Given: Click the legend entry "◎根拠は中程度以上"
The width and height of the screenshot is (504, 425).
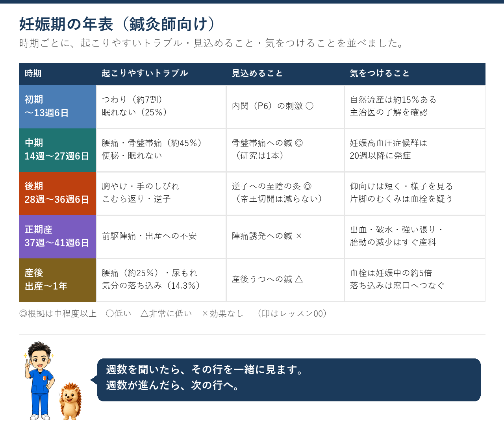Looking at the screenshot, I should coord(58,314).
